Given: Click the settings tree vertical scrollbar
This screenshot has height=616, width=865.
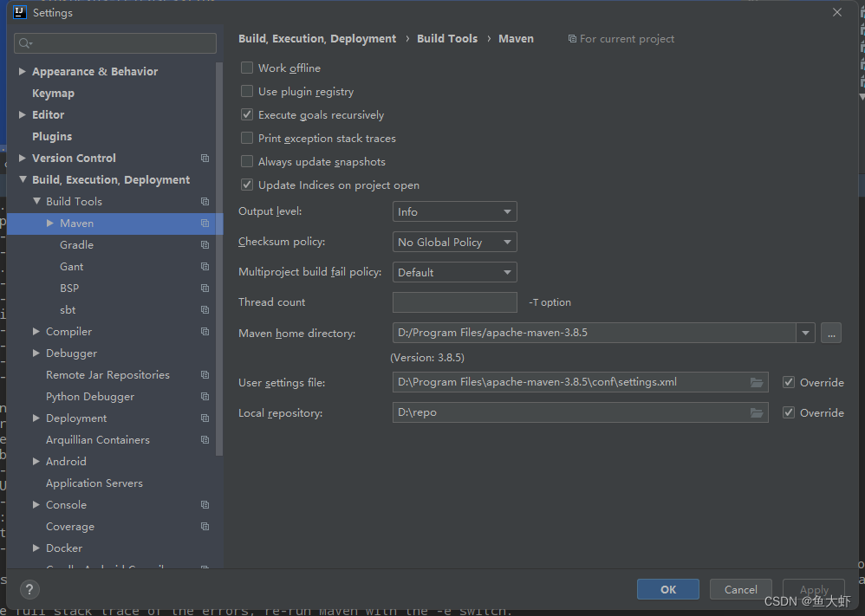Looking at the screenshot, I should 219,259.
